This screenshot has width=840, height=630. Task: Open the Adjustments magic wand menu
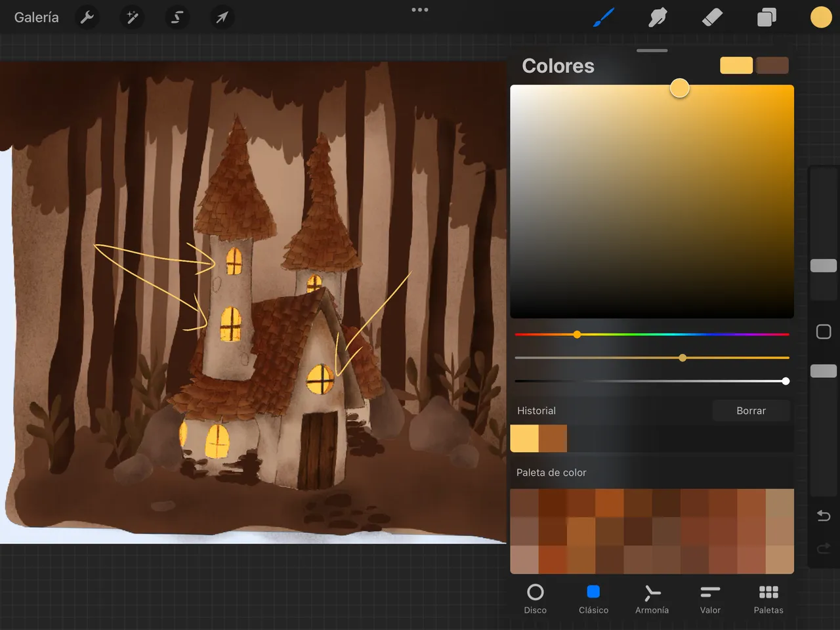(133, 18)
